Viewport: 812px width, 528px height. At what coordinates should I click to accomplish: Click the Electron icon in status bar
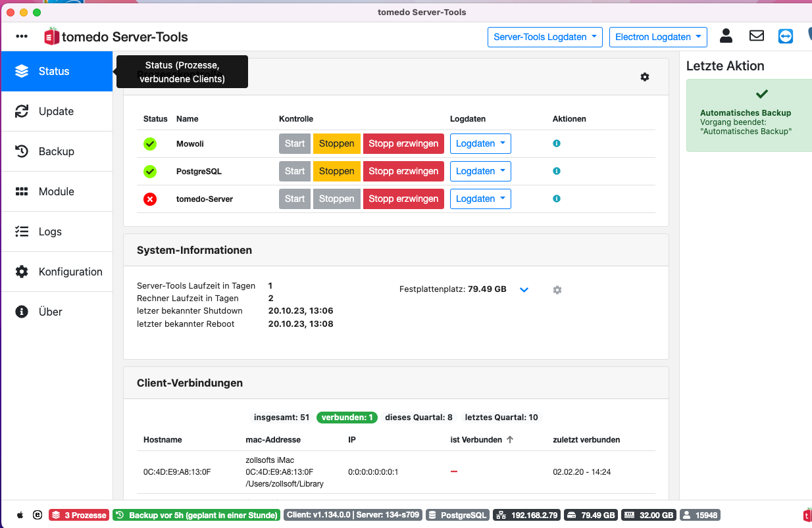[x=38, y=516]
